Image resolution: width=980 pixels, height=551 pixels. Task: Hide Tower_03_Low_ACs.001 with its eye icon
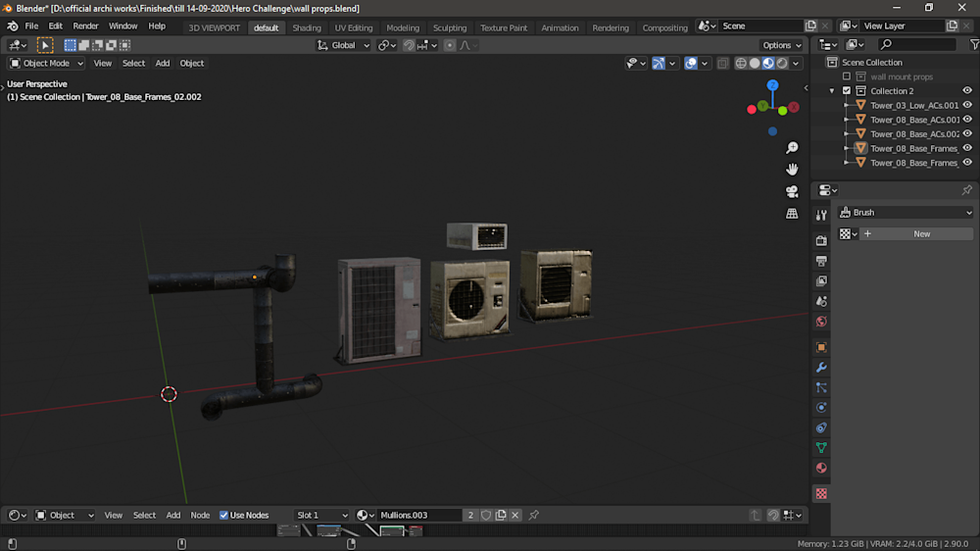tap(967, 105)
